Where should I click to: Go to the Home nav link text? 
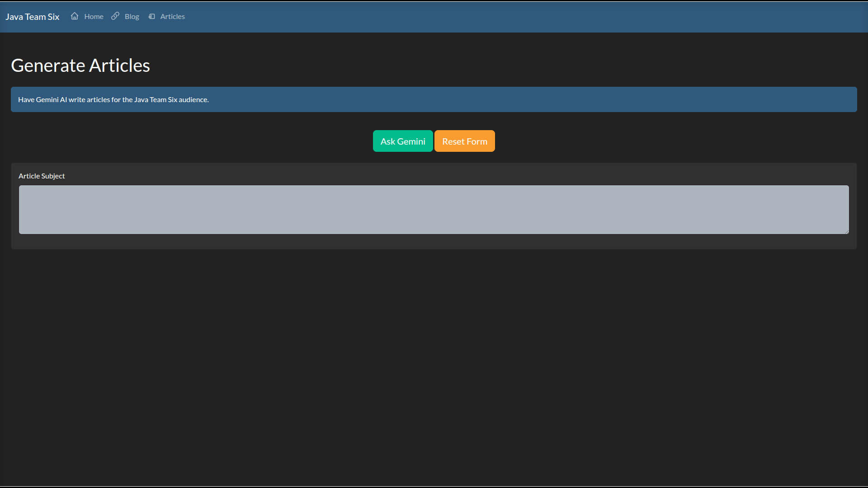point(94,17)
